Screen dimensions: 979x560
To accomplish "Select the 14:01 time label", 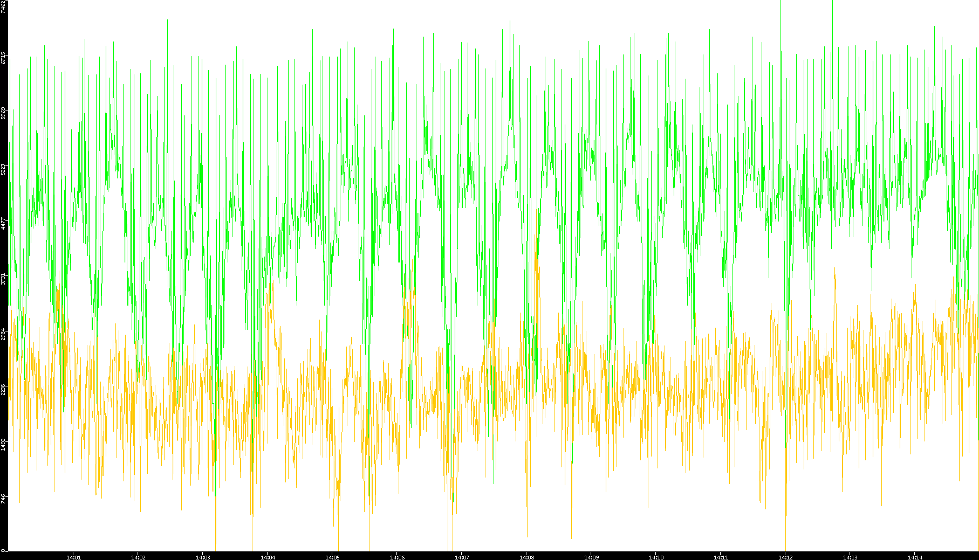I will 73,557.
